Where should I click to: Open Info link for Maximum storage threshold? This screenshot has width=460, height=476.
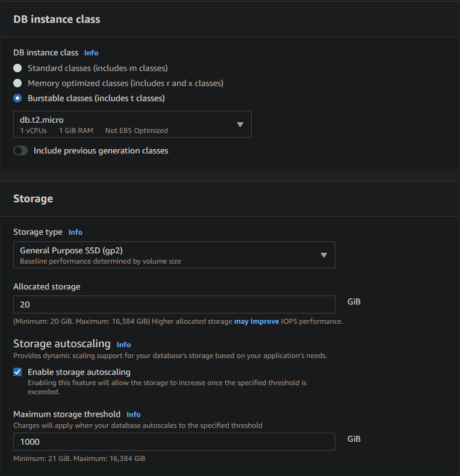pos(133,415)
